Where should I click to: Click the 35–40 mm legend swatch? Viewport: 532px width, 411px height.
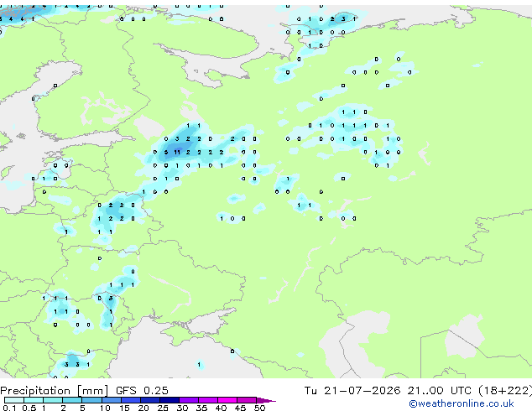[208, 400]
